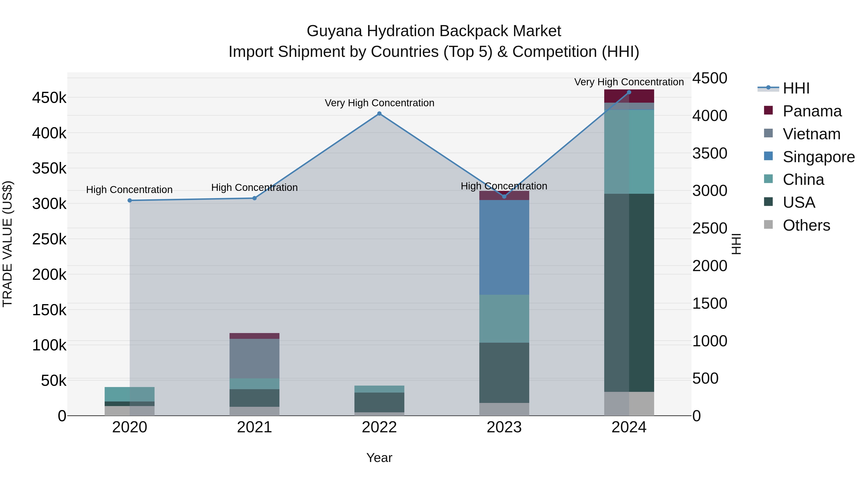Click the 2020 HHI data point

[130, 201]
